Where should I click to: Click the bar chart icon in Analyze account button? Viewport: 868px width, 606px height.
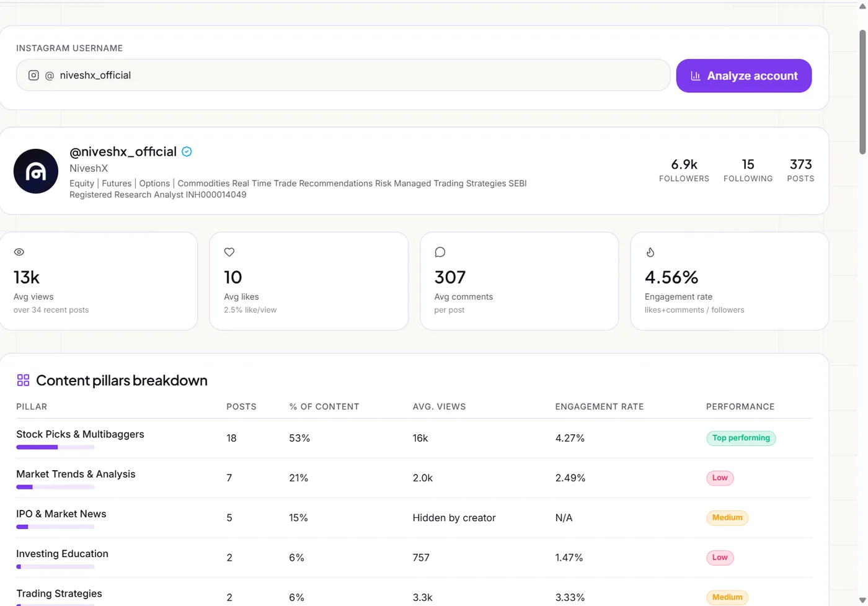tap(696, 76)
